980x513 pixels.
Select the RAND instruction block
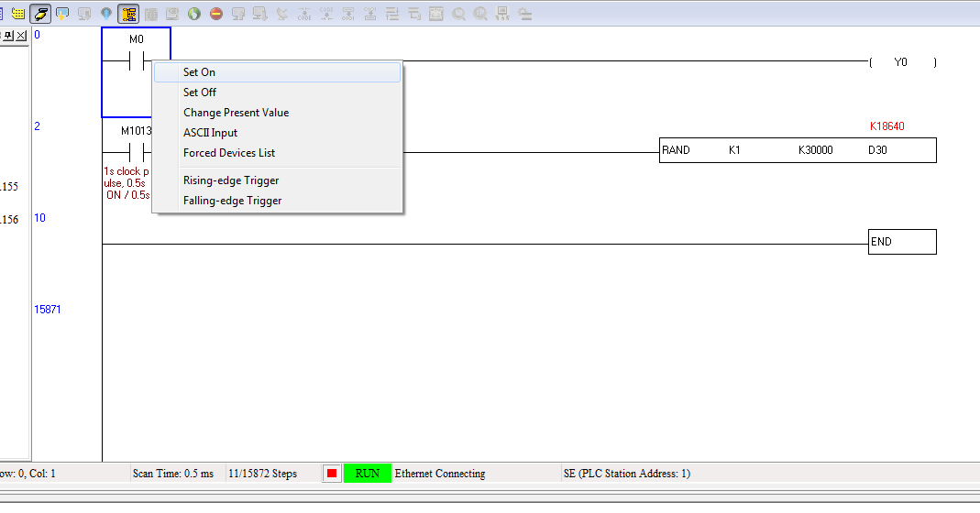(798, 150)
